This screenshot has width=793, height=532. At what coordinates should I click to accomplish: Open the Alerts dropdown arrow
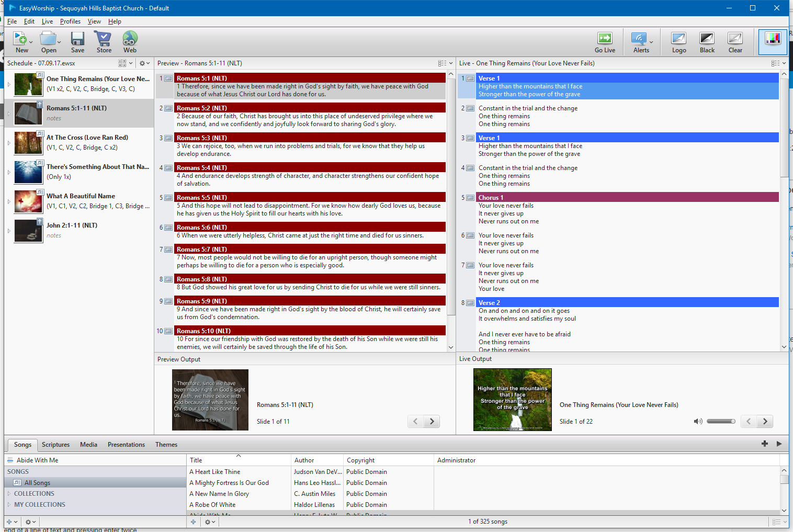pyautogui.click(x=651, y=42)
